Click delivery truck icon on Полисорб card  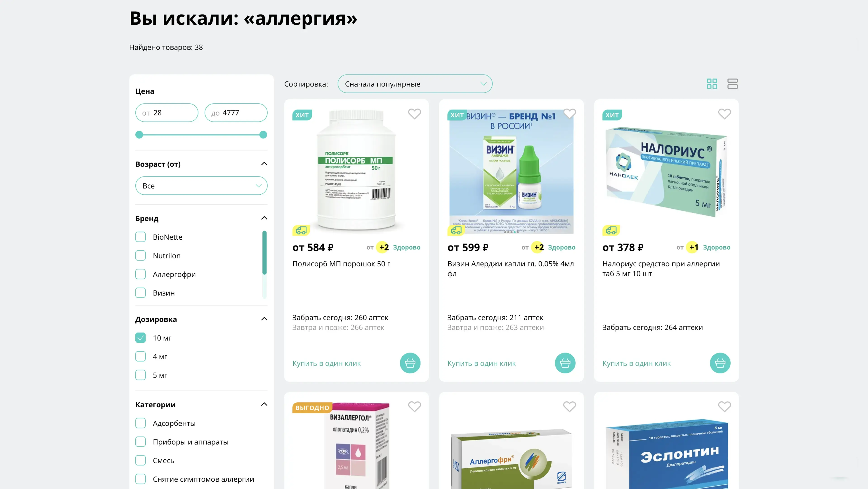pos(301,230)
